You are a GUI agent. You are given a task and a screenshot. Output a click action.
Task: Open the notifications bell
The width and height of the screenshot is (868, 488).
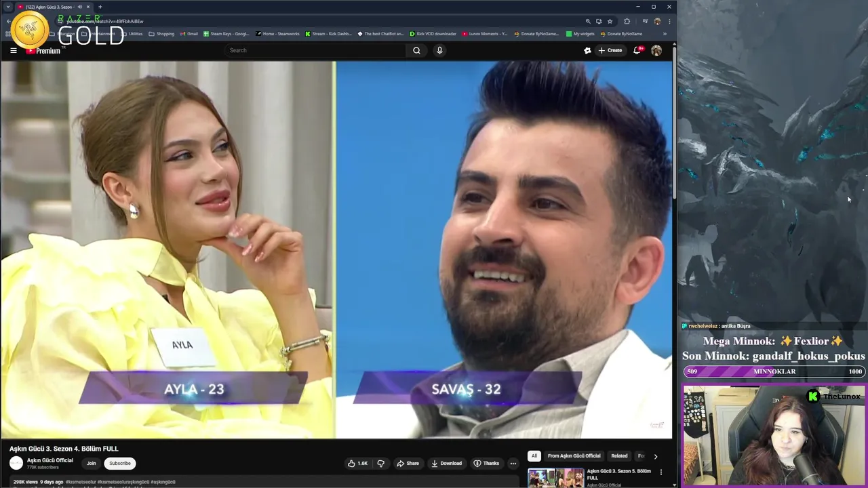(637, 50)
